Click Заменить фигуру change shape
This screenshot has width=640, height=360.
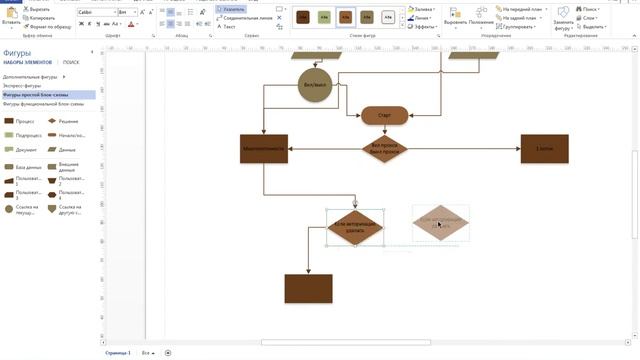pos(563,18)
